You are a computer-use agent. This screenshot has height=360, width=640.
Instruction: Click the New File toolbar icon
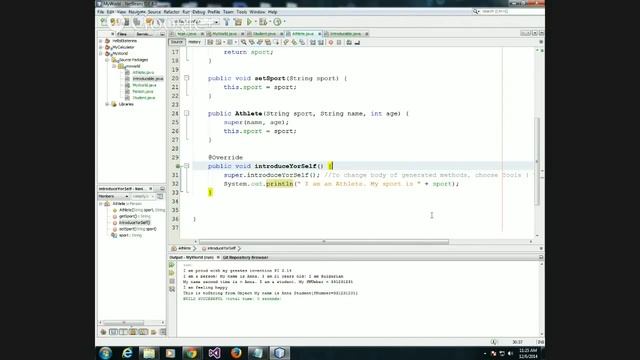coord(104,22)
